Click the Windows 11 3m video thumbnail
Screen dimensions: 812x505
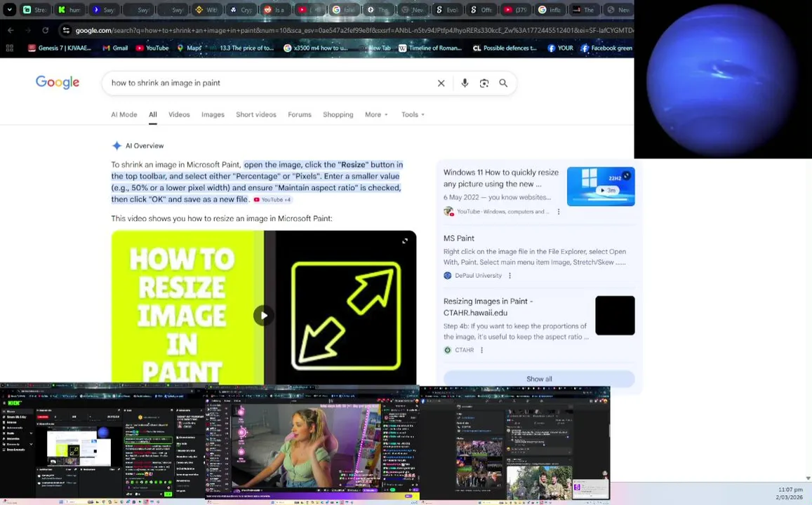click(601, 187)
